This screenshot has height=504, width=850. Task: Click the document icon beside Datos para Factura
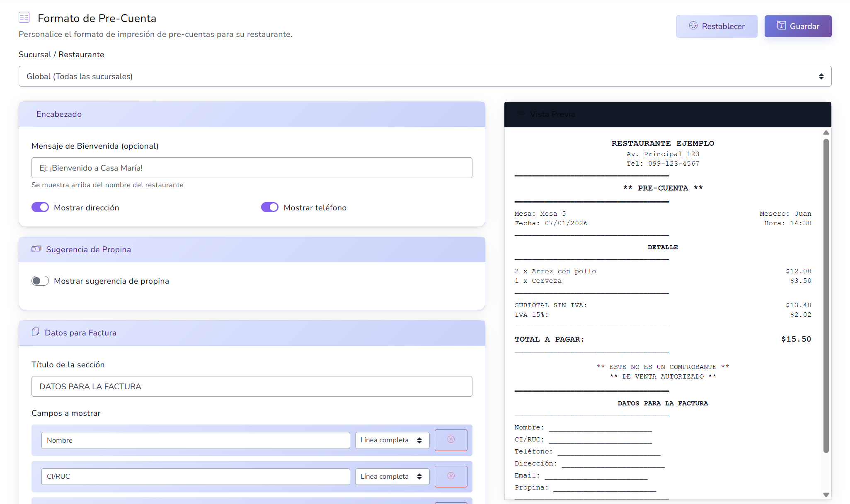[36, 332]
